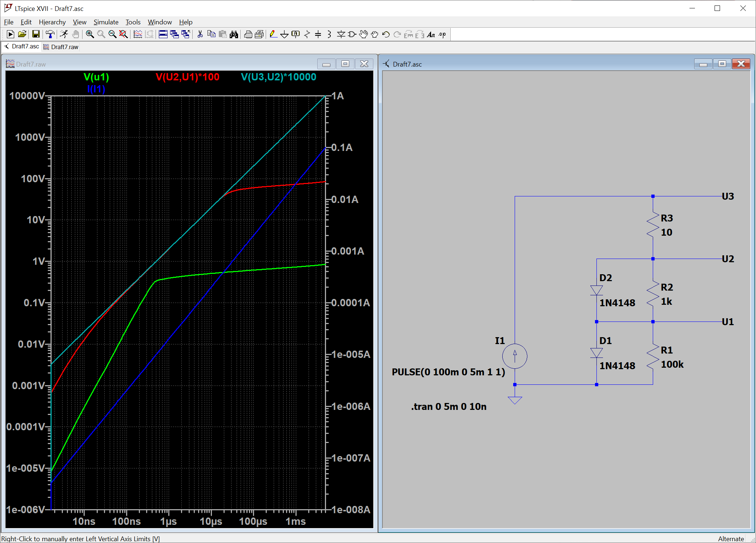Click the .tran 0 5m 0 10n directive
The height and width of the screenshot is (543, 756).
coord(449,407)
